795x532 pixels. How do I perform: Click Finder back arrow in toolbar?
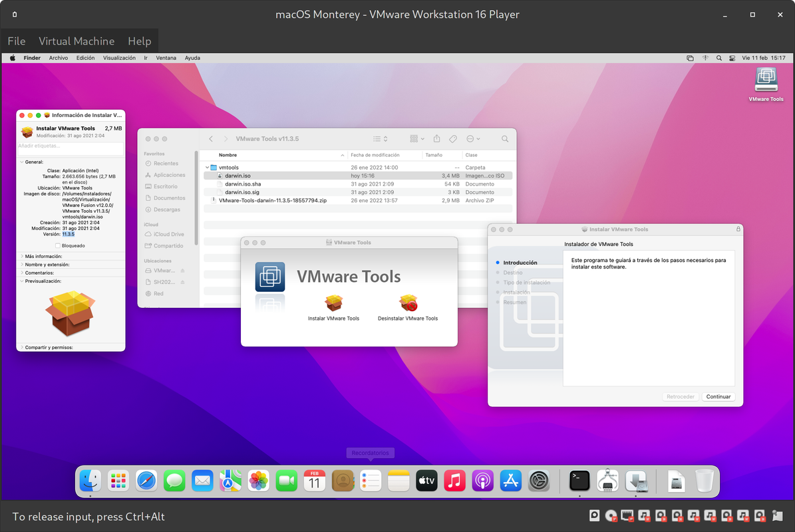(x=211, y=139)
